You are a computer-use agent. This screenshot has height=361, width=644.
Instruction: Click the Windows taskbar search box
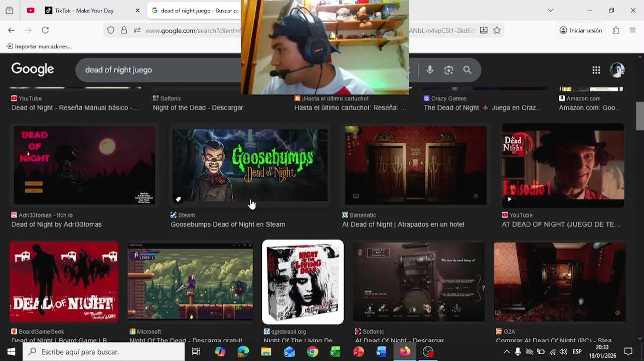(104, 352)
